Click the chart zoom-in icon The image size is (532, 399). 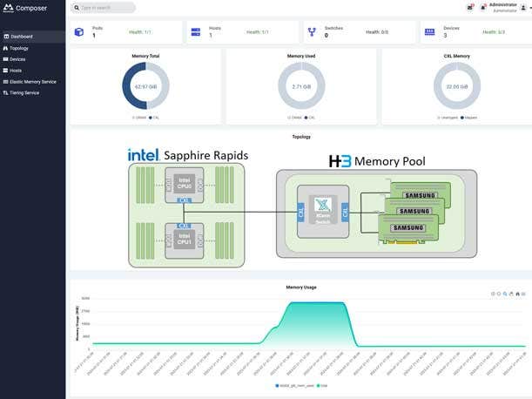tap(493, 294)
